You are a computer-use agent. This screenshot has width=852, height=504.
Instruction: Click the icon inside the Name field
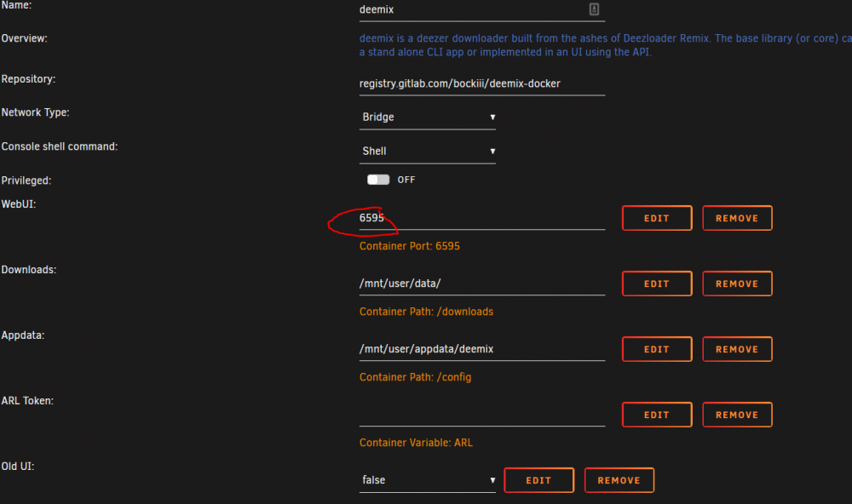594,9
